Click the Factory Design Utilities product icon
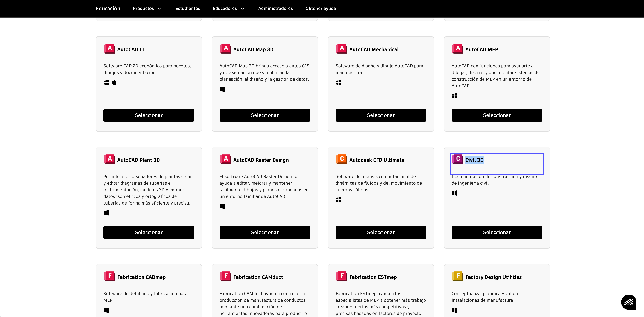The width and height of the screenshot is (644, 317). pyautogui.click(x=457, y=276)
